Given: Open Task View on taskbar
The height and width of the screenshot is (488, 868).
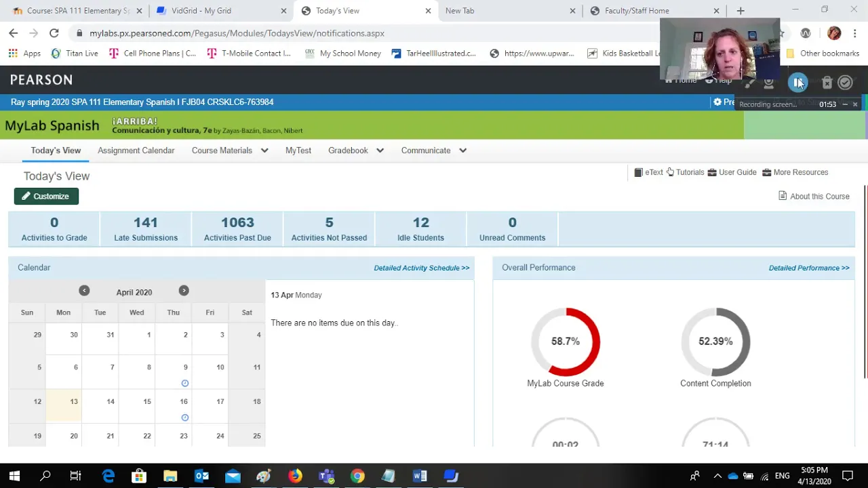Looking at the screenshot, I should [76, 476].
